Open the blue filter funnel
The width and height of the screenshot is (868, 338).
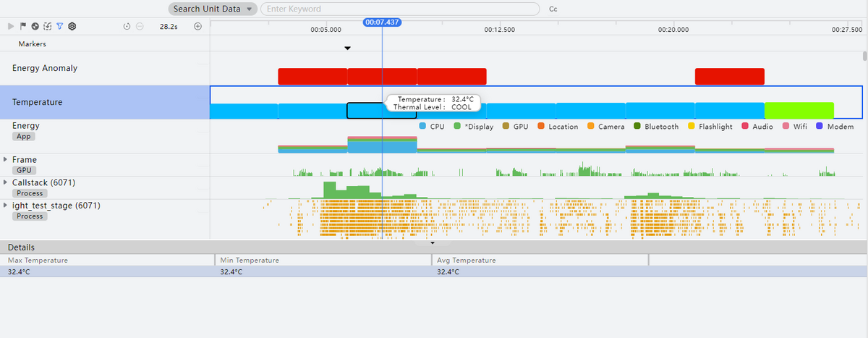pyautogui.click(x=60, y=26)
